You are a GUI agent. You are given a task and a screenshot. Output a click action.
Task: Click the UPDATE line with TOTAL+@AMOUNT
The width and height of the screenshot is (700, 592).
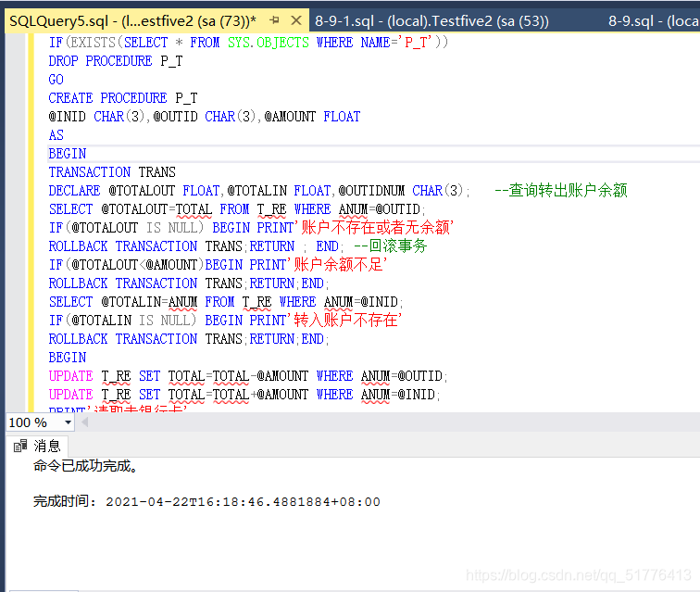tap(244, 395)
